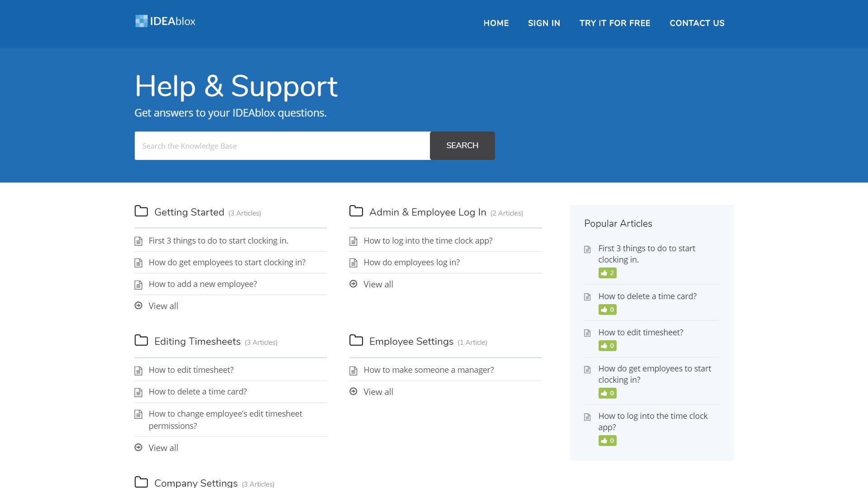Click the document icon next to How to make someone a manager

pos(354,371)
